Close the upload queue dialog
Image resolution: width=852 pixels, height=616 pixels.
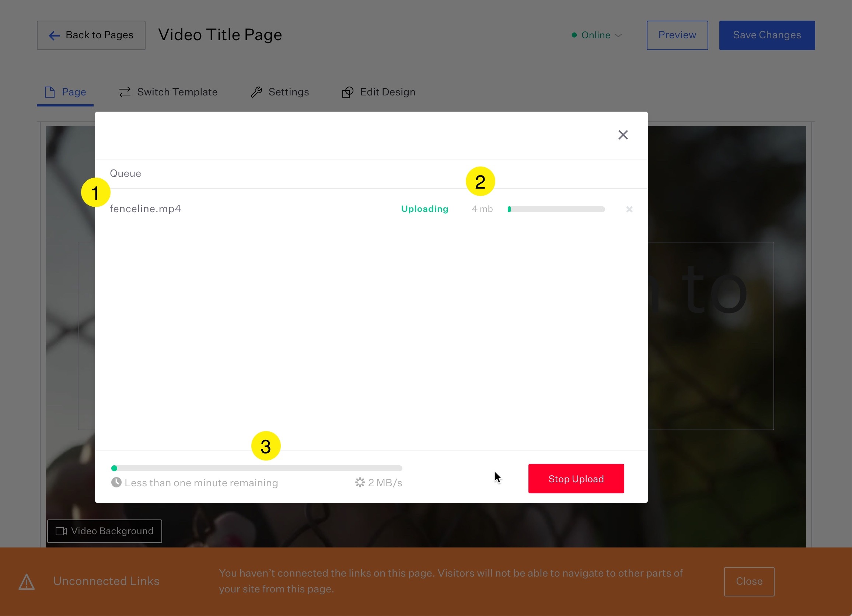[623, 135]
